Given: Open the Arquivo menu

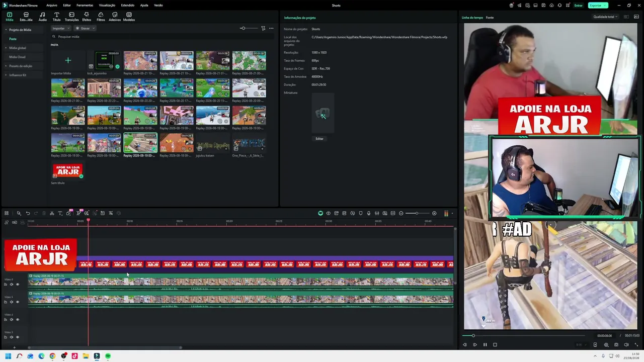Looking at the screenshot, I should pos(51,6).
